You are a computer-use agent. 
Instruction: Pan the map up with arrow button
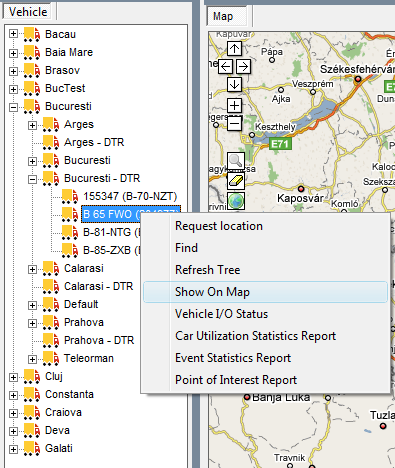pos(234,49)
